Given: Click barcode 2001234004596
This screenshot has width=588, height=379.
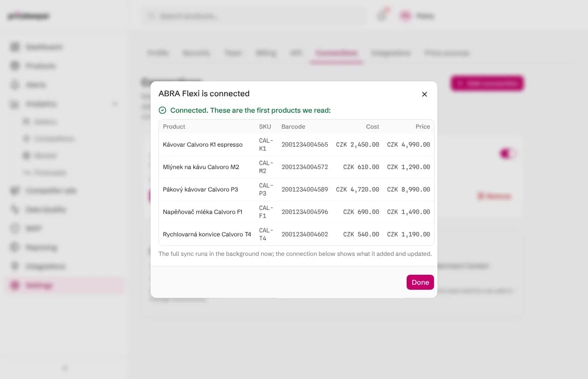Looking at the screenshot, I should (304, 212).
